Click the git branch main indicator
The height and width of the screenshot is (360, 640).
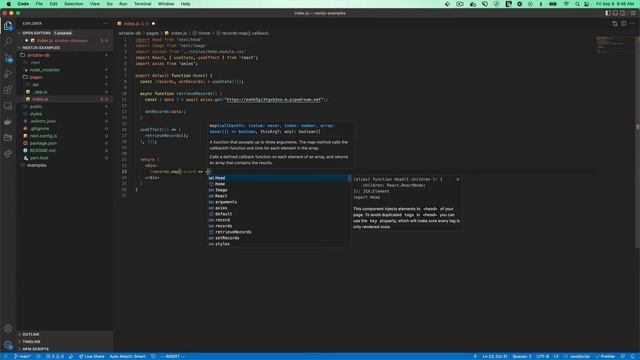point(22,356)
